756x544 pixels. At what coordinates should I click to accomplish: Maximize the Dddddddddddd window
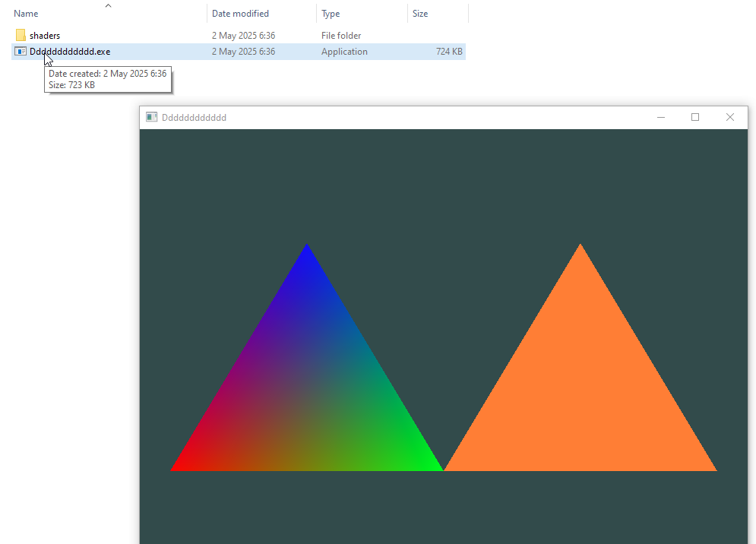pyautogui.click(x=694, y=117)
